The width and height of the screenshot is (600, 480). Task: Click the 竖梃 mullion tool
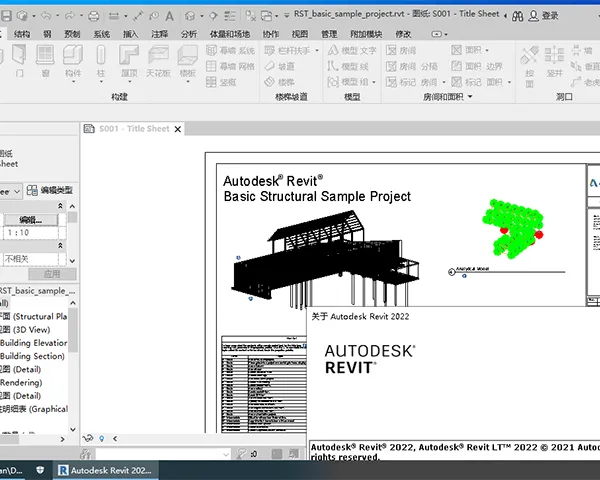[221, 82]
